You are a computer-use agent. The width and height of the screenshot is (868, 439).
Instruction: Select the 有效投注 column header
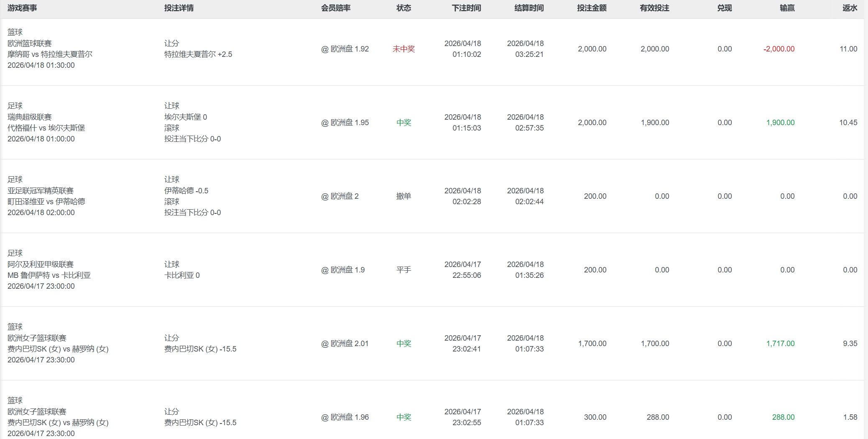click(654, 8)
